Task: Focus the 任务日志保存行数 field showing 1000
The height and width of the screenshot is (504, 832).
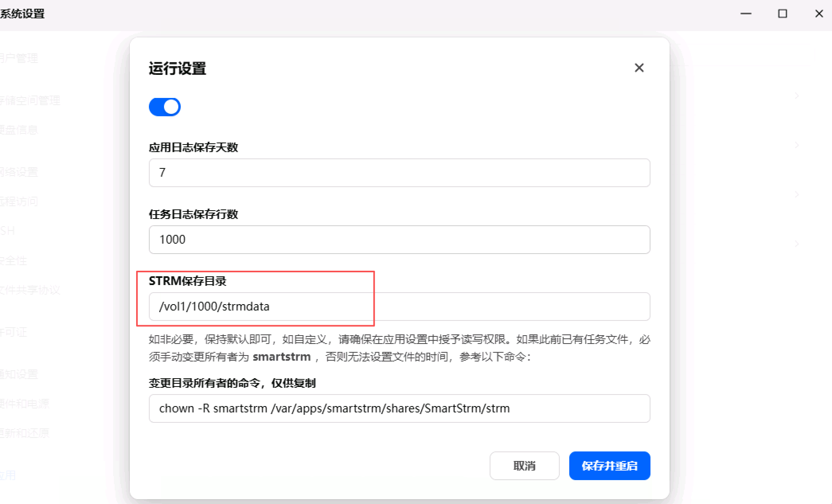Action: pyautogui.click(x=399, y=240)
